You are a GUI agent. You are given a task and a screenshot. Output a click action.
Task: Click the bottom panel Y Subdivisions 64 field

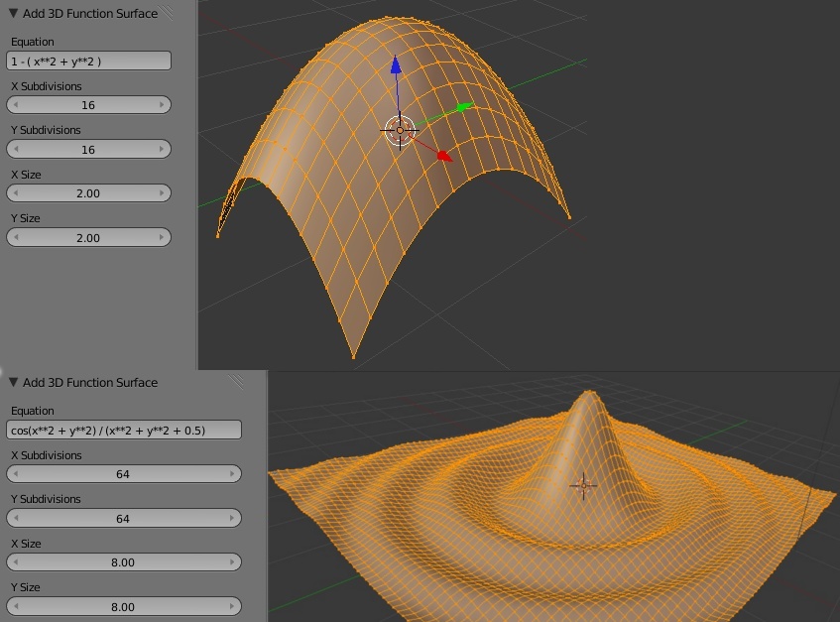coord(124,518)
